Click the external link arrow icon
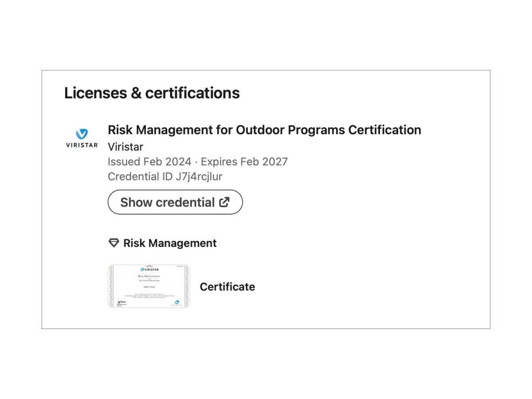532x399 pixels. click(225, 202)
